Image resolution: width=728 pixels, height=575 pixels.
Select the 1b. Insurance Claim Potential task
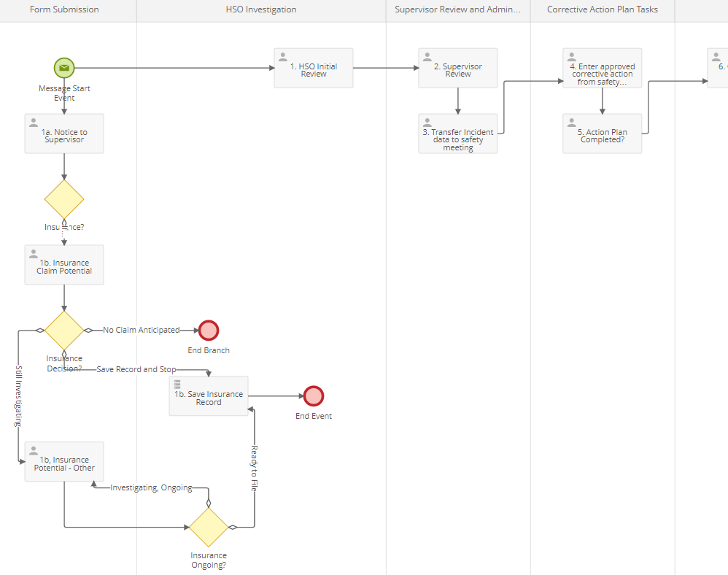tap(64, 265)
